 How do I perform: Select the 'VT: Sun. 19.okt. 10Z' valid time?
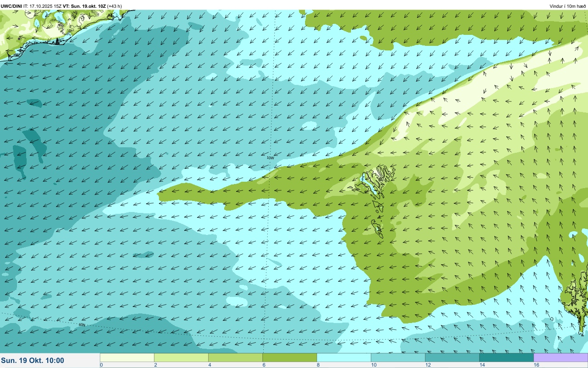point(85,6)
